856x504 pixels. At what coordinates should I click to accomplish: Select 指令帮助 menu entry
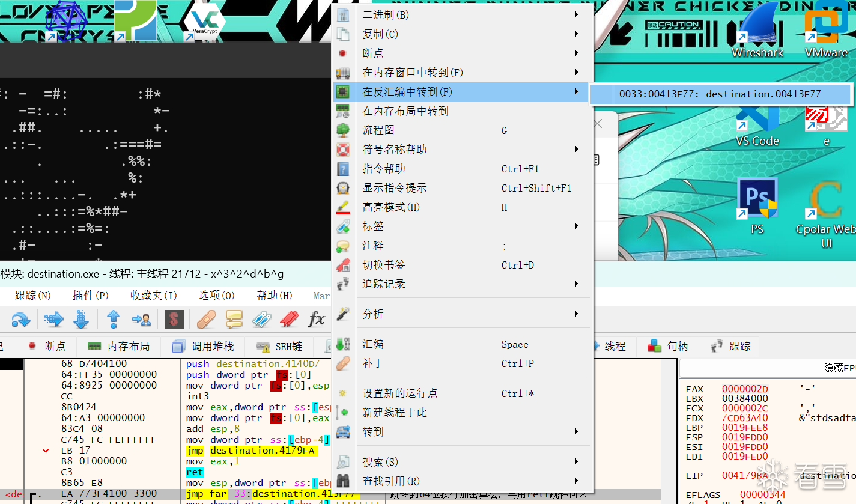pos(463,169)
